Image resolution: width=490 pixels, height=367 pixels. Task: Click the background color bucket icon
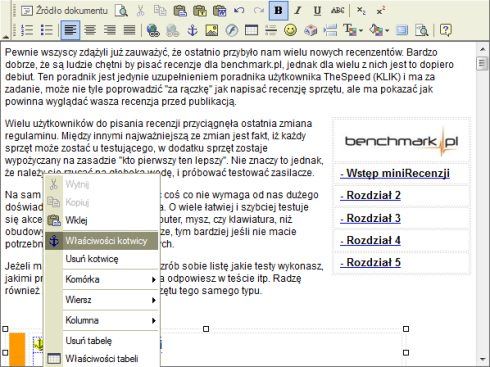pos(376,30)
